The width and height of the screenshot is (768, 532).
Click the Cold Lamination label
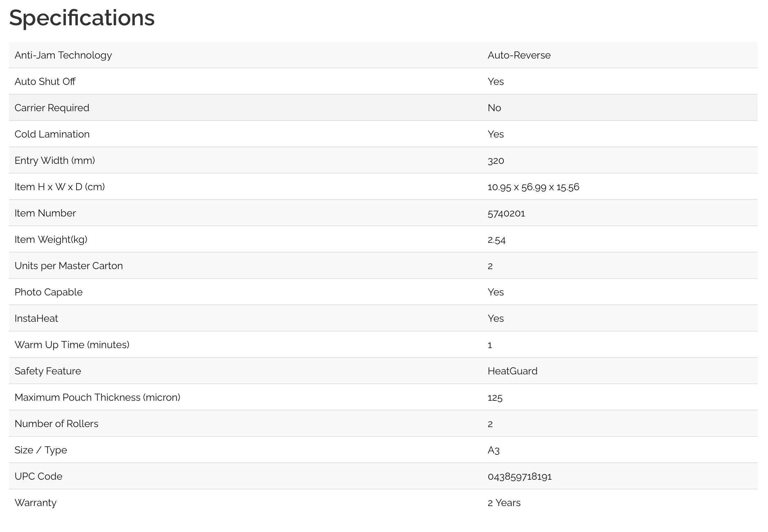pos(52,134)
